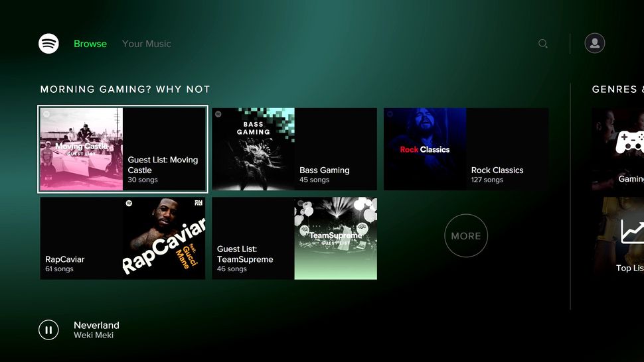The image size is (644, 362).
Task: Click the "Guest List: TeamSupreme" title
Action: point(245,254)
